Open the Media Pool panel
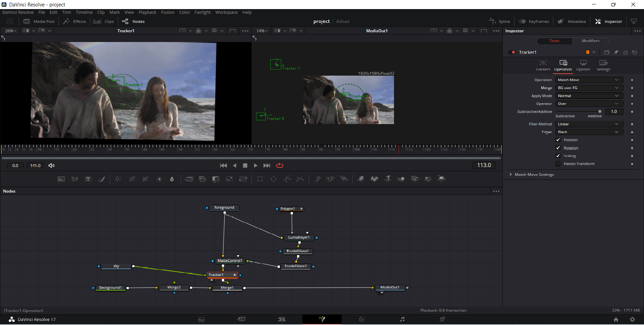The height and width of the screenshot is (325, 644). 39,21
